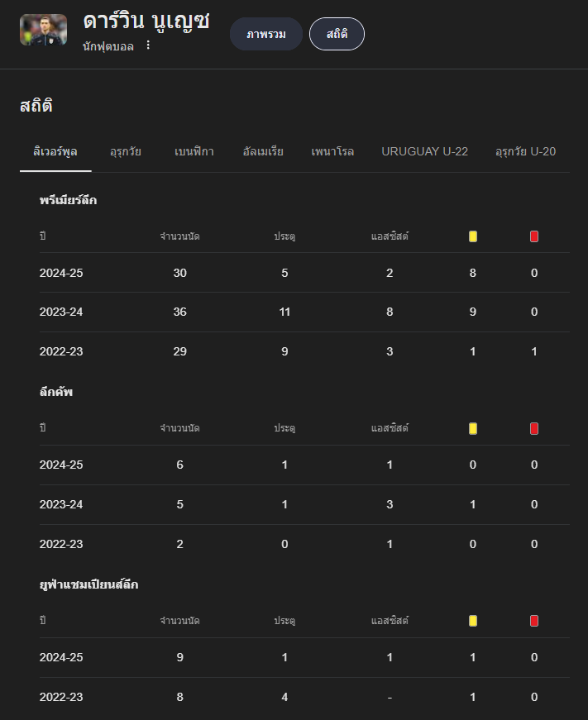Click the yellow card icon in ลีกคัพ header

coord(473,428)
